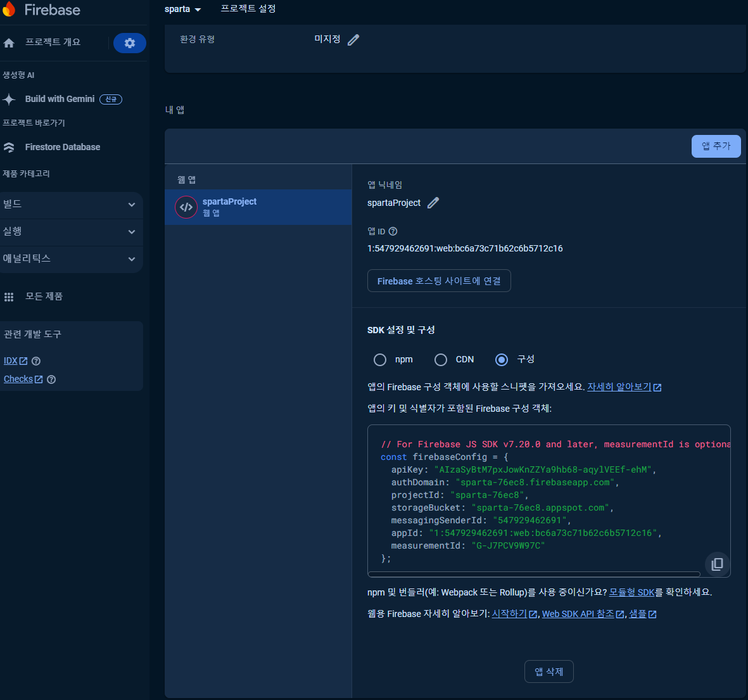
Task: Click the 미지정 environment value
Action: click(x=327, y=39)
